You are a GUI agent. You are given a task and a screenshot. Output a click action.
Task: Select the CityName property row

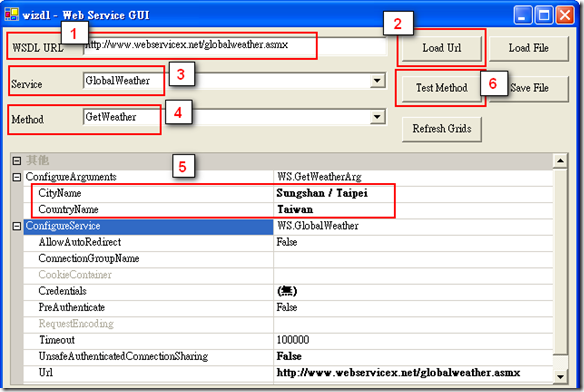tap(288, 193)
